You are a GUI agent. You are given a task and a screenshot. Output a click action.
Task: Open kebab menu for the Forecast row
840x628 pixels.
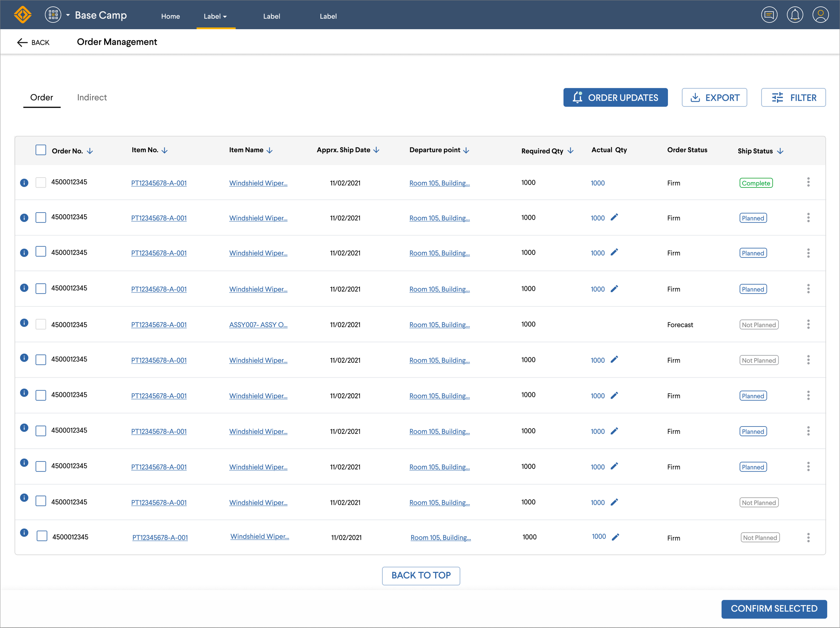[x=808, y=324]
